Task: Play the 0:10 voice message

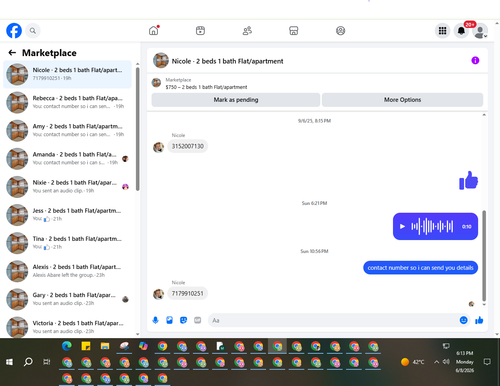Action: (x=402, y=226)
